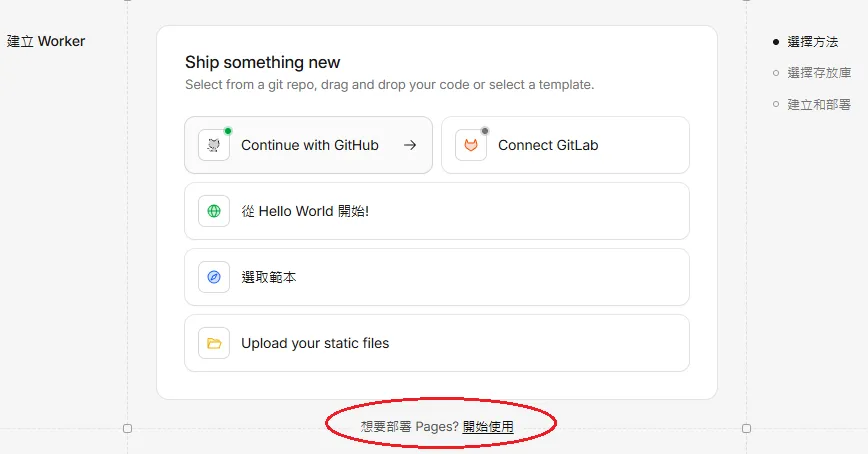868x454 pixels.
Task: Click the GitHub octocat icon
Action: (214, 145)
